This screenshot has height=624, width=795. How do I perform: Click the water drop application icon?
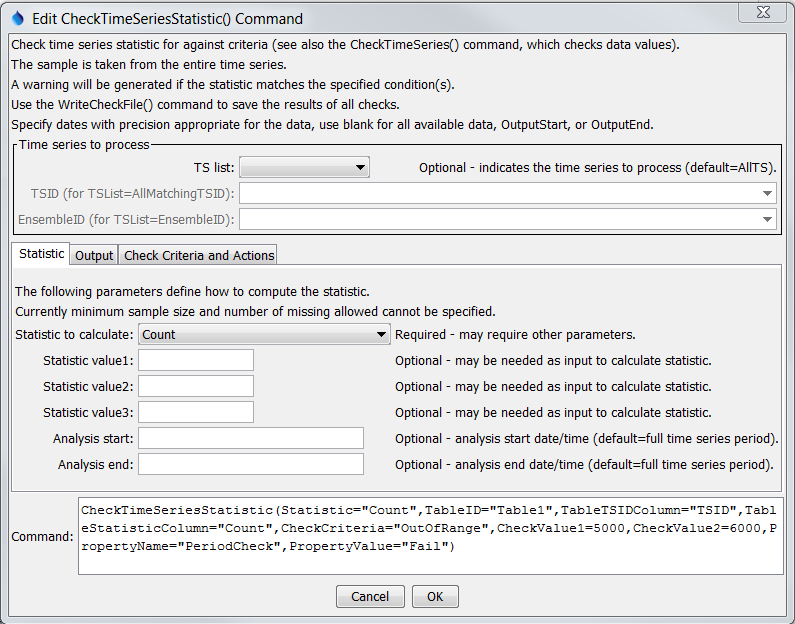(x=17, y=19)
